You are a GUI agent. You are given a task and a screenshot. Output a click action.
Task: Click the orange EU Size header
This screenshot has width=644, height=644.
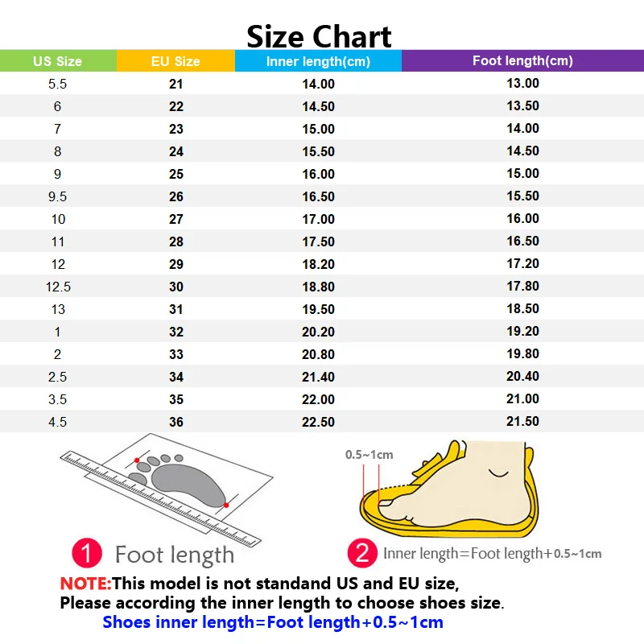(175, 61)
